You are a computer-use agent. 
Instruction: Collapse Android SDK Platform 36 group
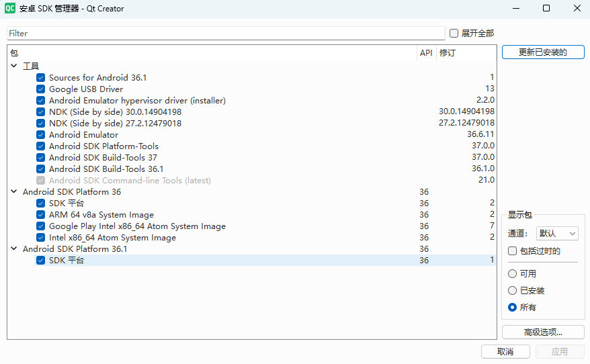point(14,191)
